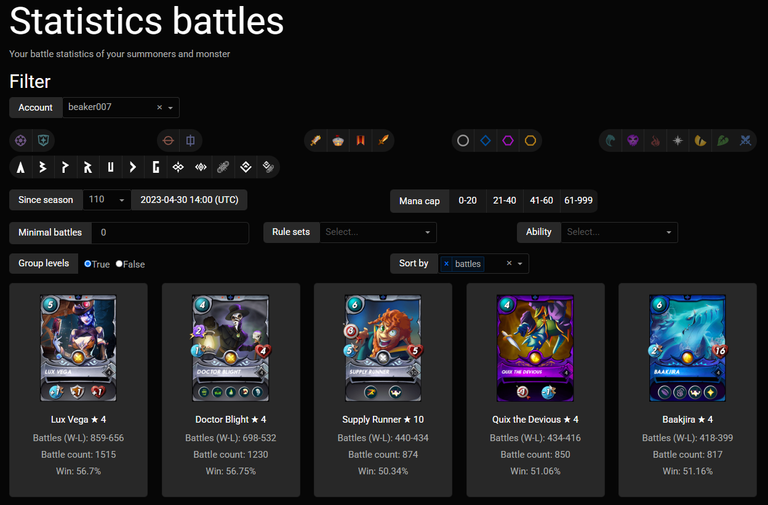Toggle the Alpha edition 'A' rune icon
This screenshot has height=505, width=768.
tap(21, 168)
